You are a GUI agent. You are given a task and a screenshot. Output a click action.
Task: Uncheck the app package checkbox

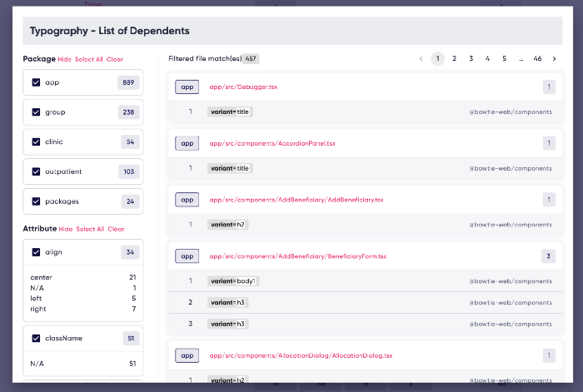point(36,82)
